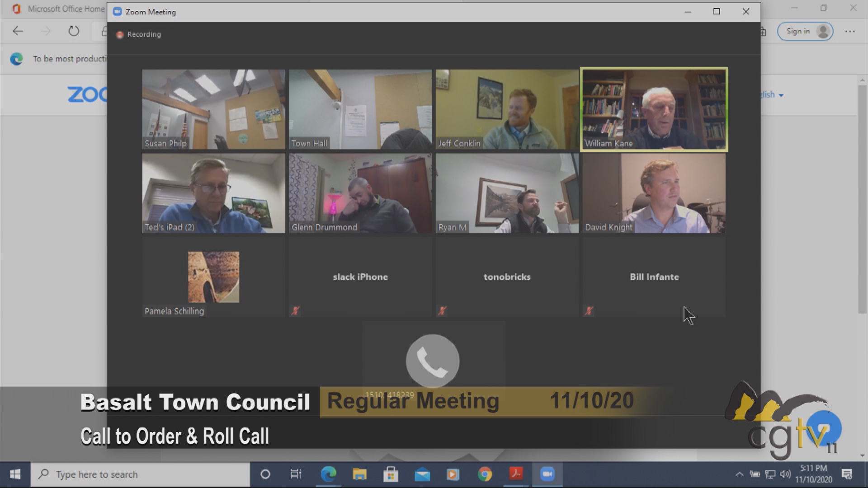Click the muted microphone icon on Bill Infante
Screen dimensions: 868x488
(x=589, y=311)
